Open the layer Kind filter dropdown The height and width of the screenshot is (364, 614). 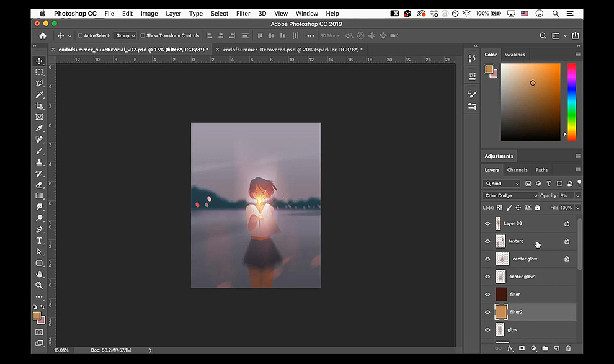(x=502, y=184)
